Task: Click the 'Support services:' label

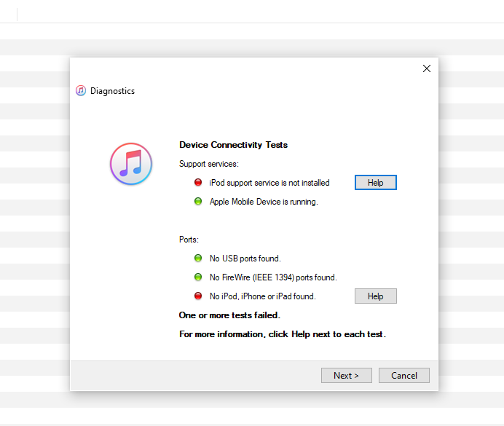Action: (x=209, y=164)
